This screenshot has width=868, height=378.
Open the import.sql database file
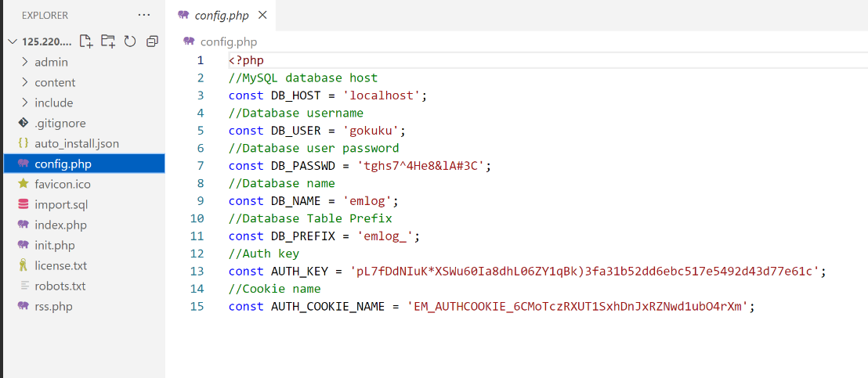click(61, 204)
